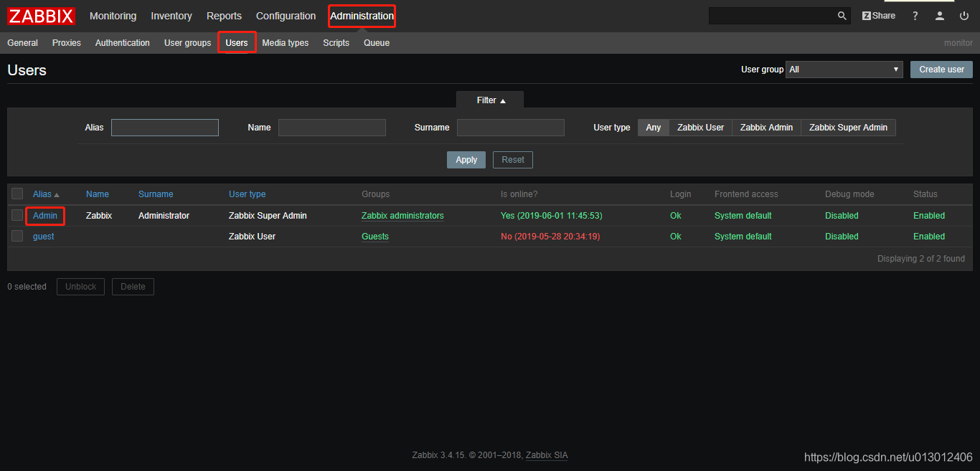Open the Configuration menu

(286, 16)
